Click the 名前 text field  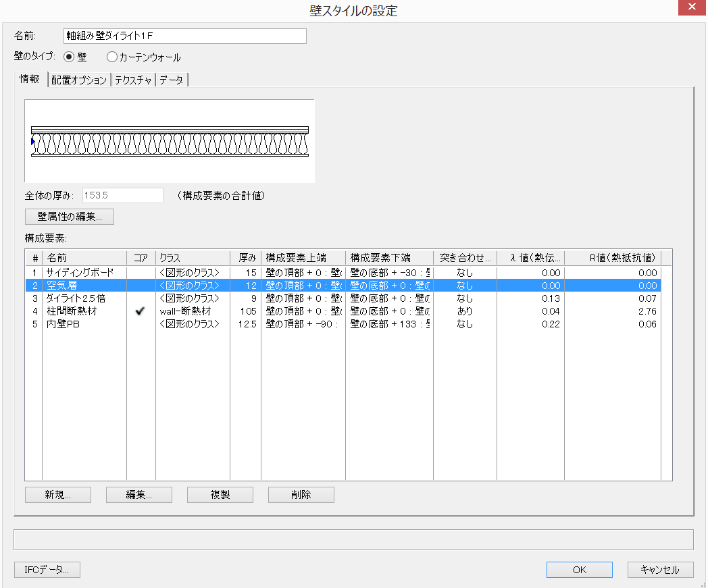pos(184,36)
